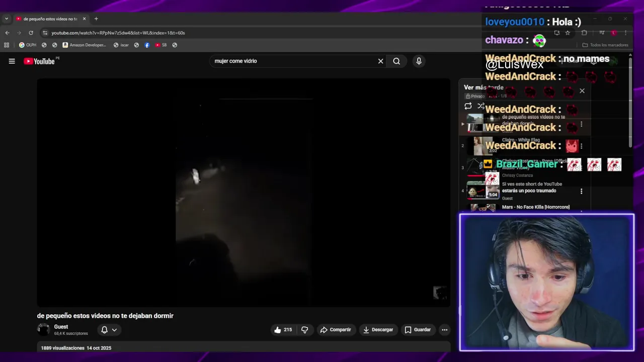Go back in the browser
644x362 pixels.
(x=7, y=33)
